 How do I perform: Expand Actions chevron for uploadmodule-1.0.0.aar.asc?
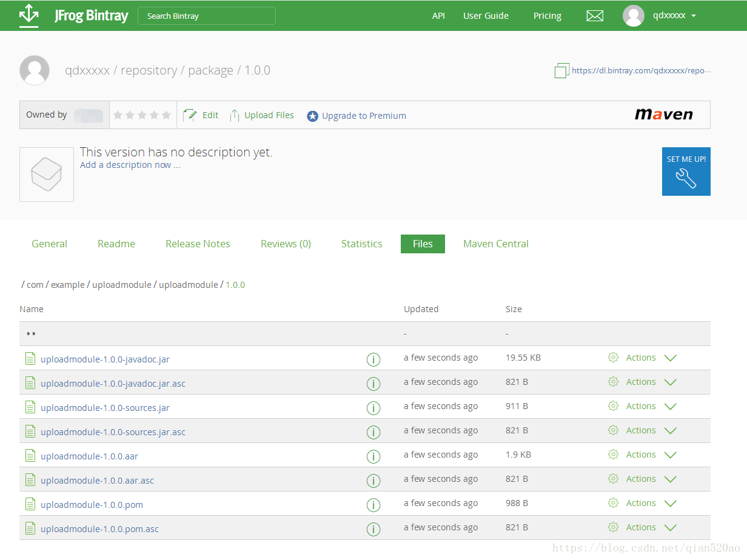[x=670, y=479]
